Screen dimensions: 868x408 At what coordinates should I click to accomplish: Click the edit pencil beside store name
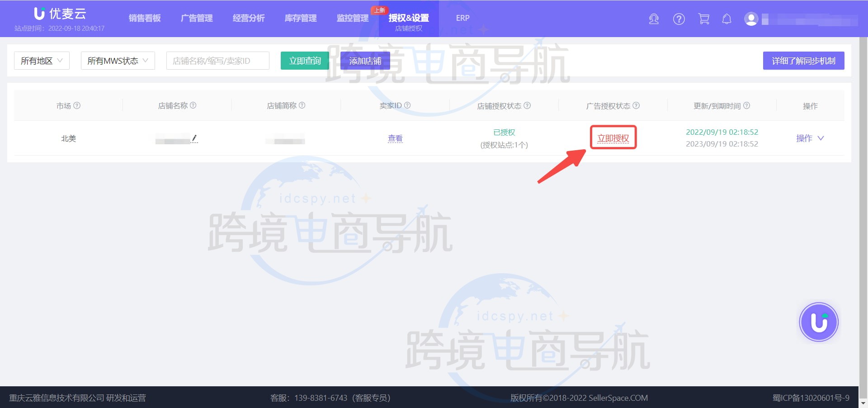tap(194, 138)
